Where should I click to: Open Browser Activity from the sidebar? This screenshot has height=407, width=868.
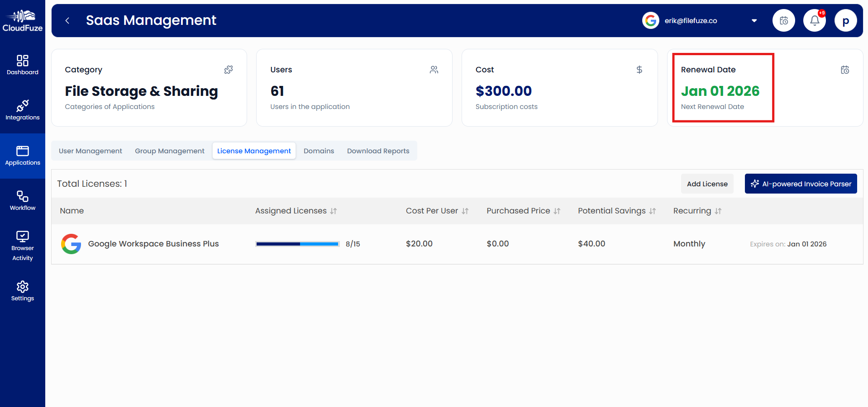point(22,245)
